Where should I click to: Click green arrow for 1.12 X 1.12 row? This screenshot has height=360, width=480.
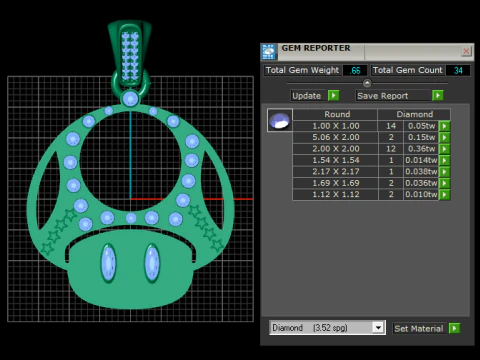tap(444, 194)
